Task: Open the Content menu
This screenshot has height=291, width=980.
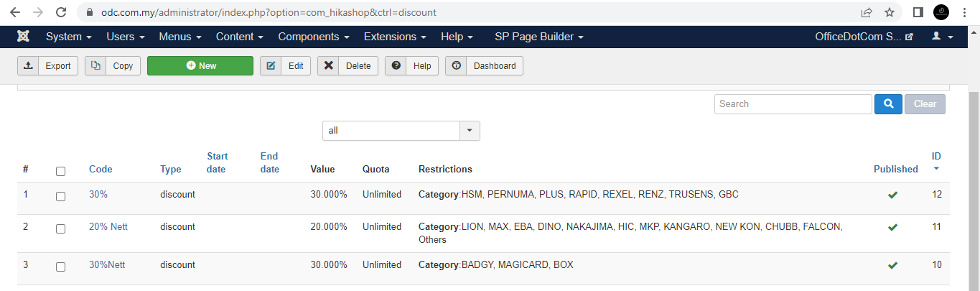Action: pyautogui.click(x=240, y=37)
